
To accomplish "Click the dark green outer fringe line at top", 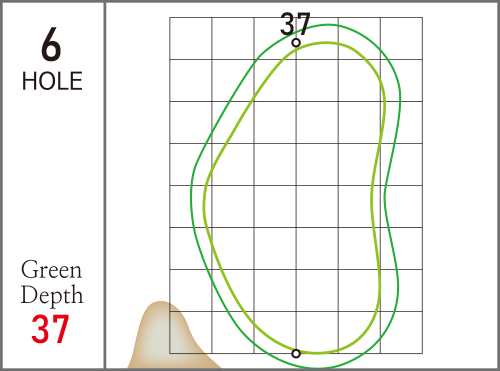I will (328, 24).
